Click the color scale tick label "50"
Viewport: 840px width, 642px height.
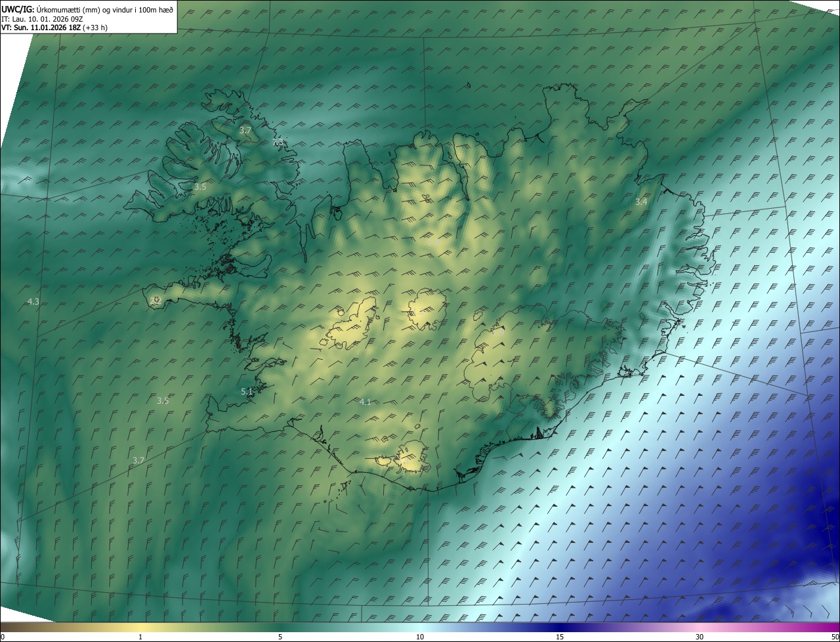point(835,637)
